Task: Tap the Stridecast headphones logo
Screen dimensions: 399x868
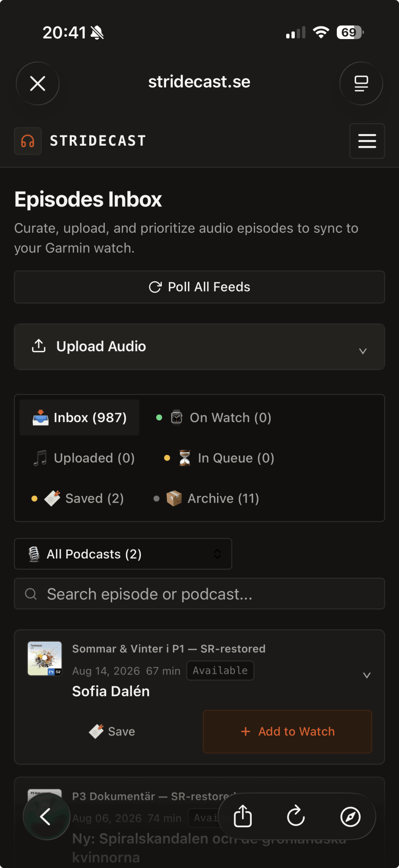Action: (x=28, y=141)
